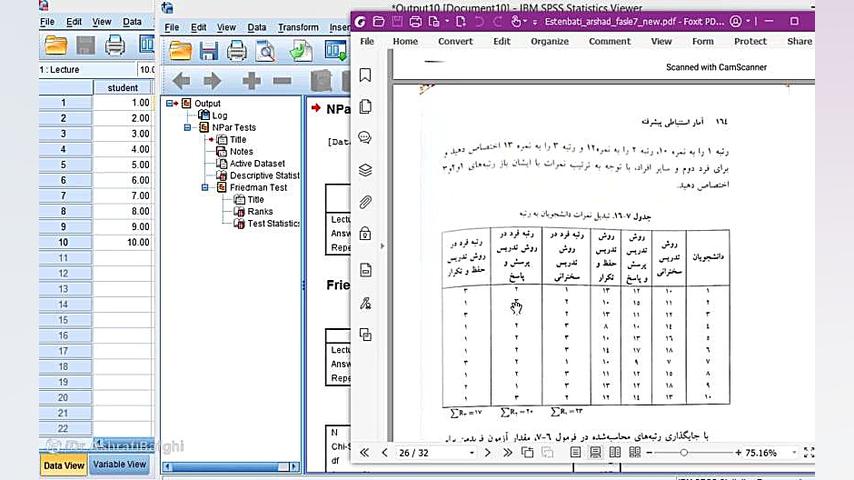The width and height of the screenshot is (854, 480).
Task: Switch to Variable View tab
Action: click(x=120, y=464)
